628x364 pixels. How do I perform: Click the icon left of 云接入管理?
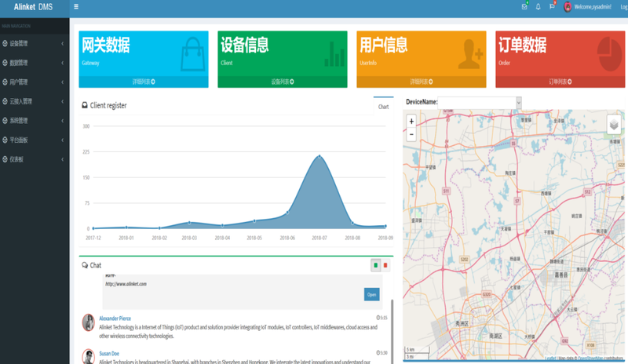click(5, 101)
